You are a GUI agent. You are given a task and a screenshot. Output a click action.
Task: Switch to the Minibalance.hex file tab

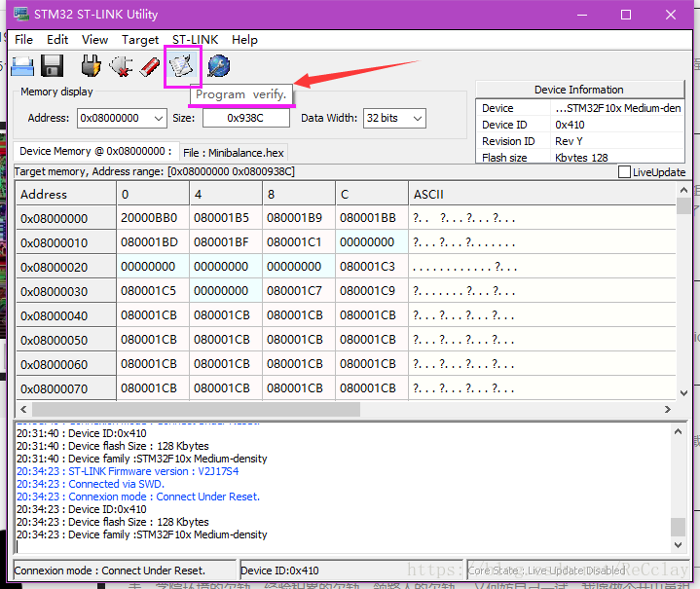234,153
